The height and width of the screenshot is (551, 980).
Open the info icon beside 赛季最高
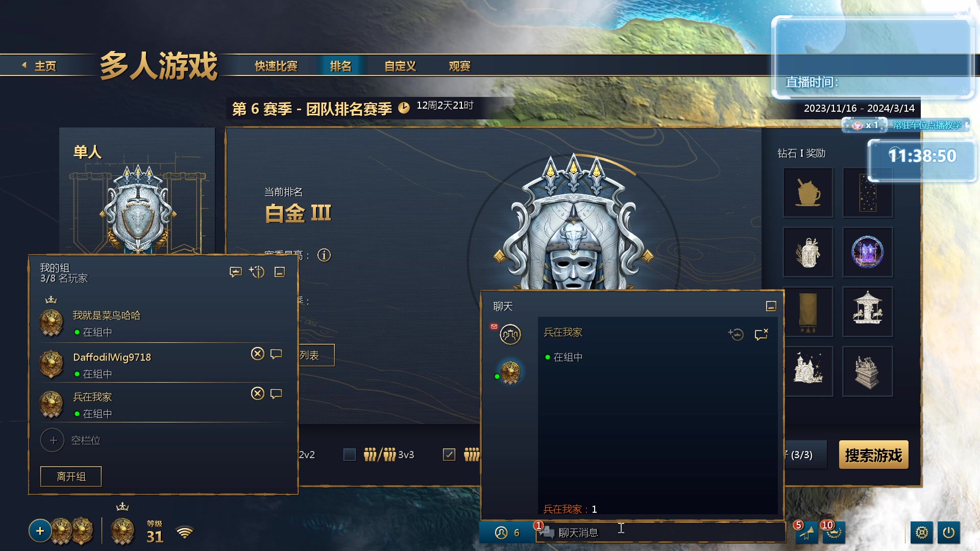324,255
